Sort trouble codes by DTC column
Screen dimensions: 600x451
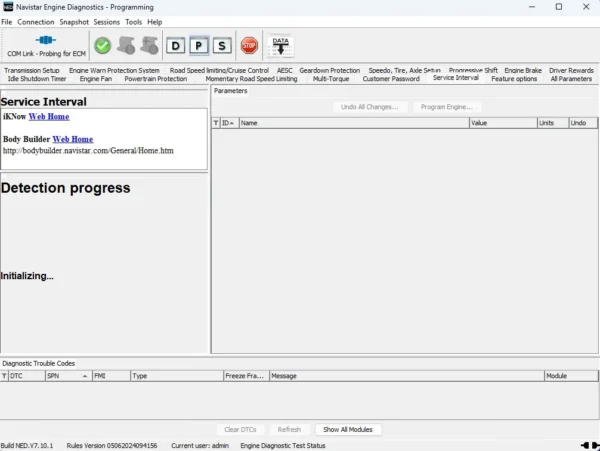[27, 376]
